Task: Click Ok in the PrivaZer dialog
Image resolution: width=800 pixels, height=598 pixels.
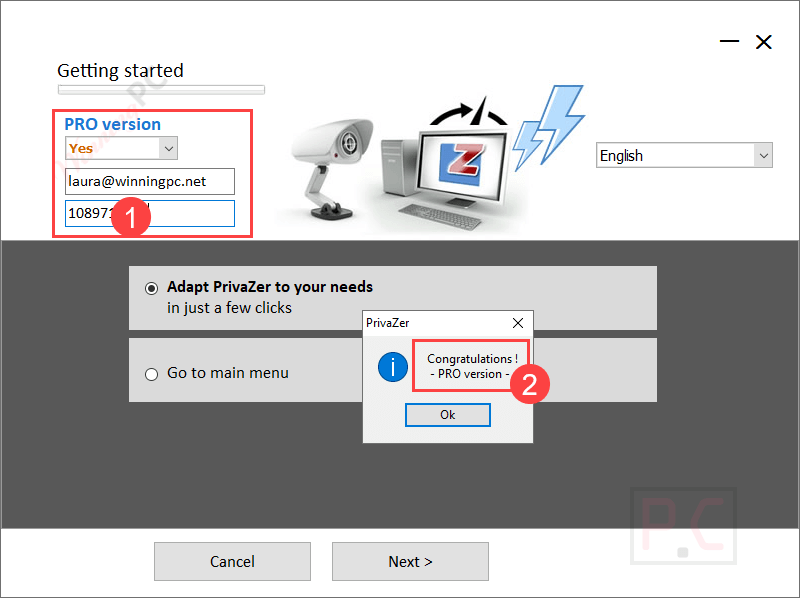Action: (447, 415)
